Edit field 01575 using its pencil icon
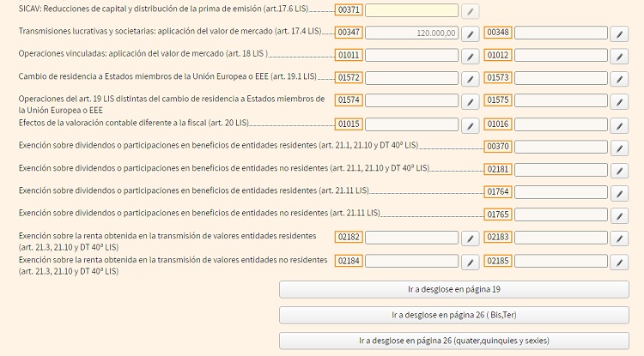The width and height of the screenshot is (644, 356). [x=619, y=101]
